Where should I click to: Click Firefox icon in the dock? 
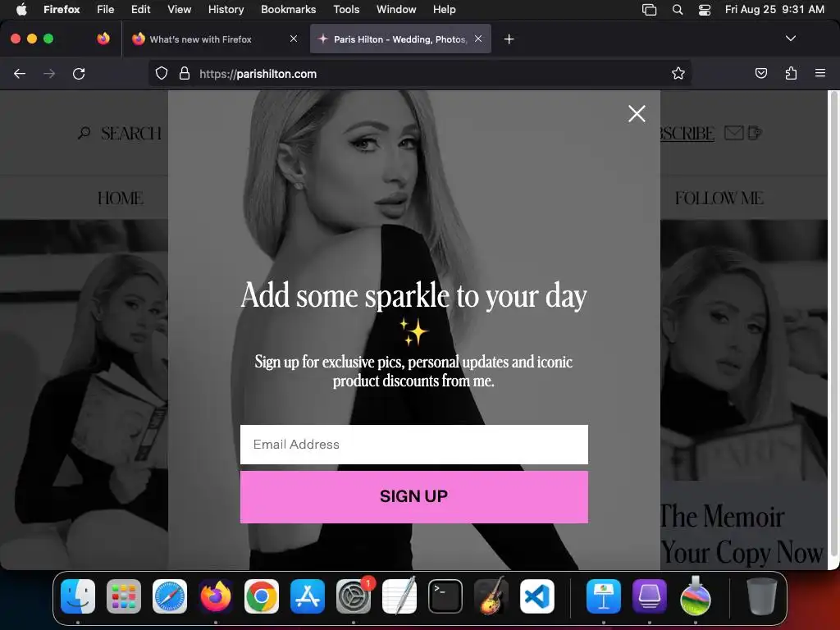(x=216, y=596)
